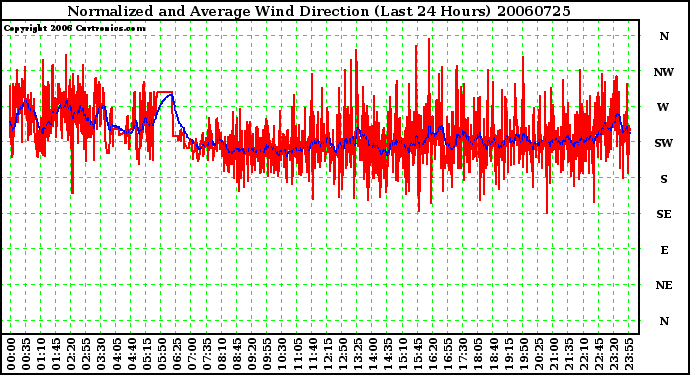690x375 pixels.
Task: Click the W direction label
Action: pyautogui.click(x=663, y=107)
